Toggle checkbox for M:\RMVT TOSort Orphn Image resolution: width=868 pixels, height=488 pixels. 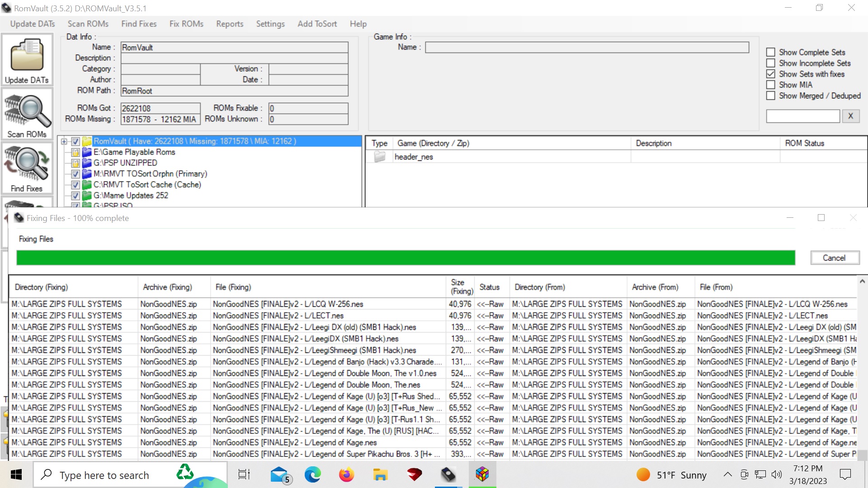pyautogui.click(x=75, y=174)
